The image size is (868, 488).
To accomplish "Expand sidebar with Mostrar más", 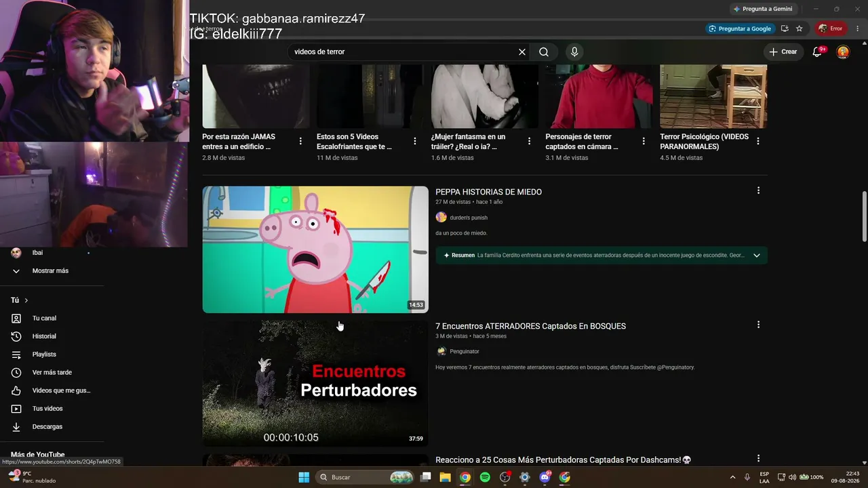I will click(50, 271).
